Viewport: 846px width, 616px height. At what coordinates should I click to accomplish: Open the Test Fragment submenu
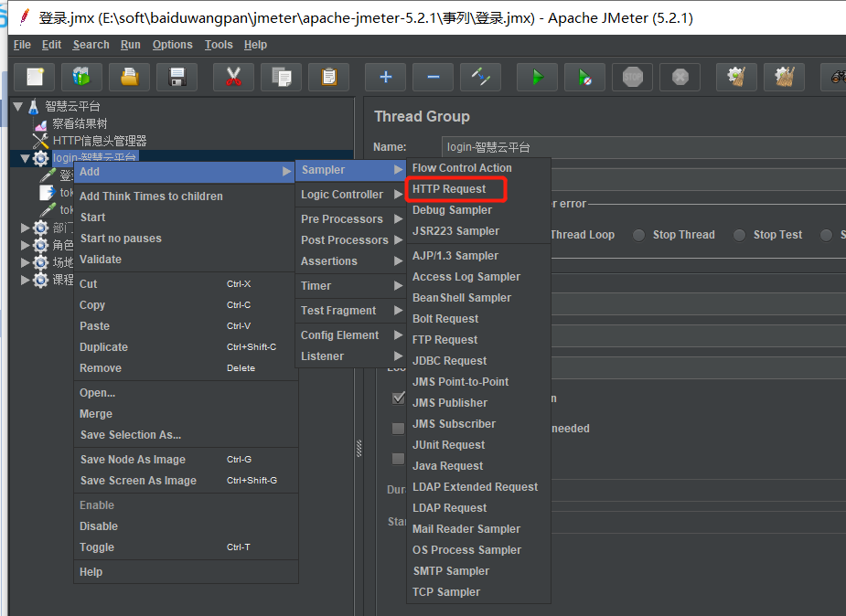[x=350, y=311]
